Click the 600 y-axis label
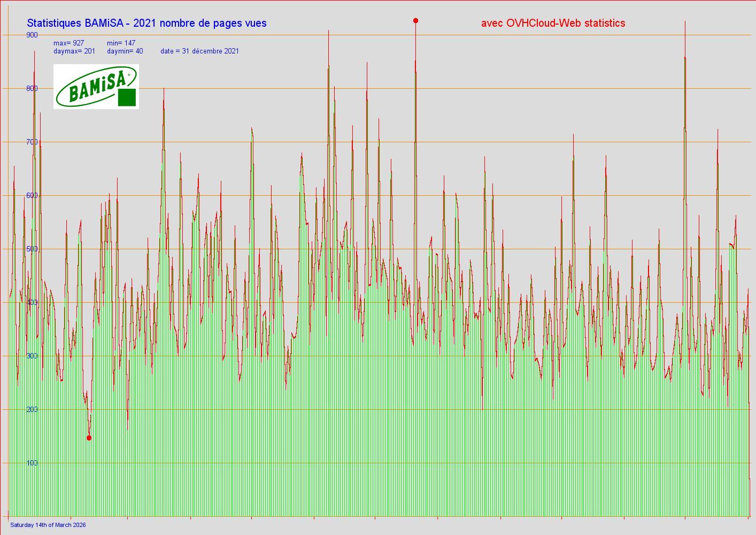The height and width of the screenshot is (535, 756). tap(32, 195)
